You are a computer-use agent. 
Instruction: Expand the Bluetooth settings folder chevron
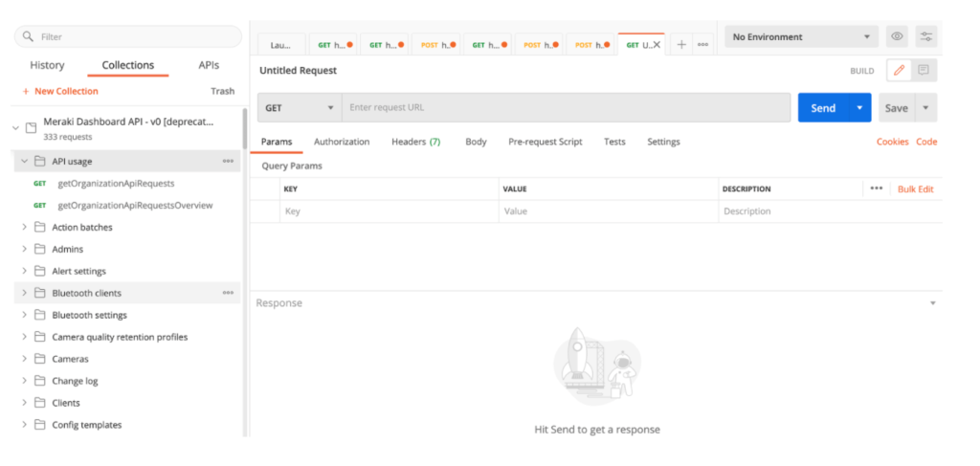point(24,315)
